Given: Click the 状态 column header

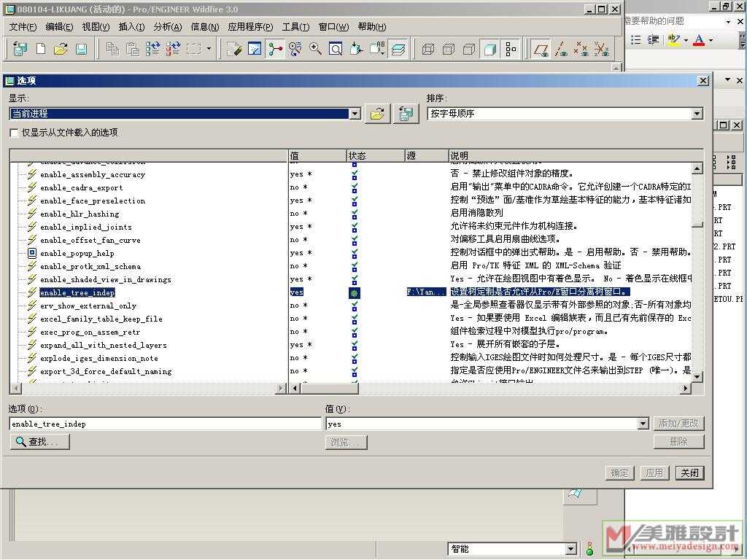Looking at the screenshot, I should click(376, 156).
